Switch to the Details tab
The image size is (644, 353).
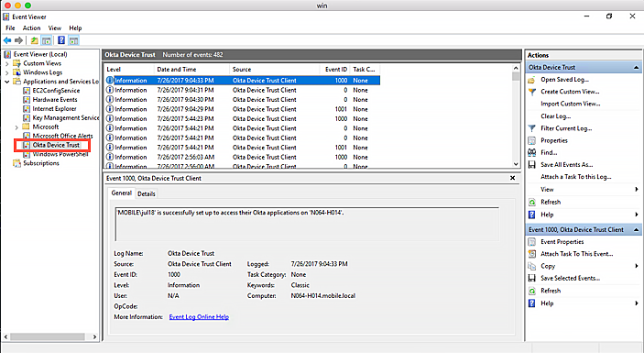(147, 193)
